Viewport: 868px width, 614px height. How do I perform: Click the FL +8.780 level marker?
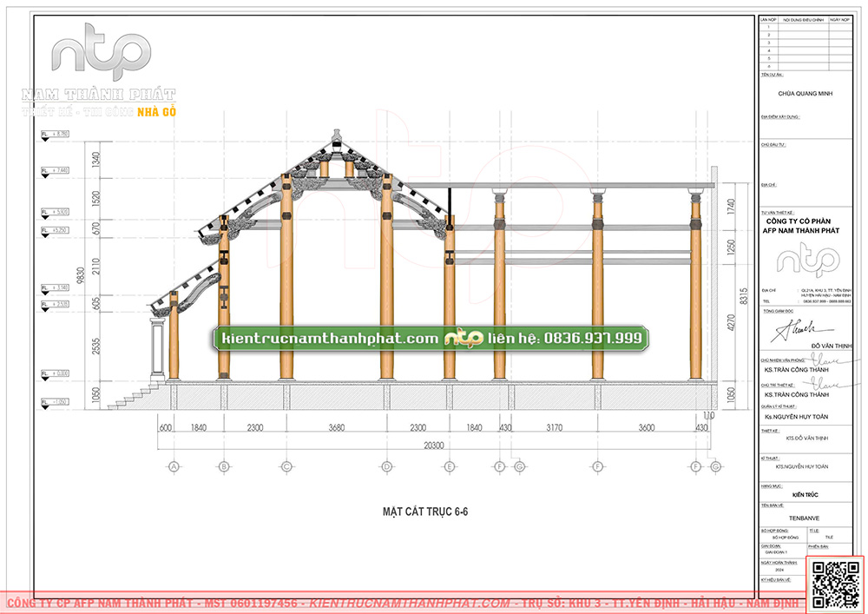pos(55,135)
